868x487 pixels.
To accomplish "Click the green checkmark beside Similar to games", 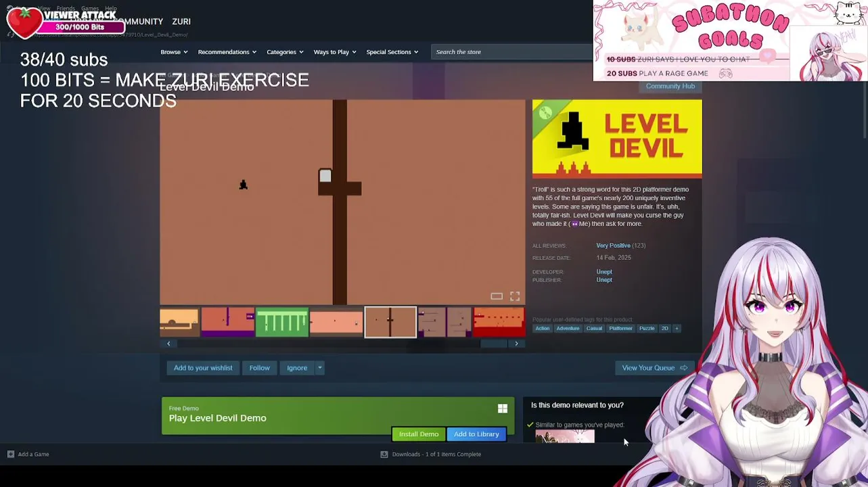I will [530, 425].
